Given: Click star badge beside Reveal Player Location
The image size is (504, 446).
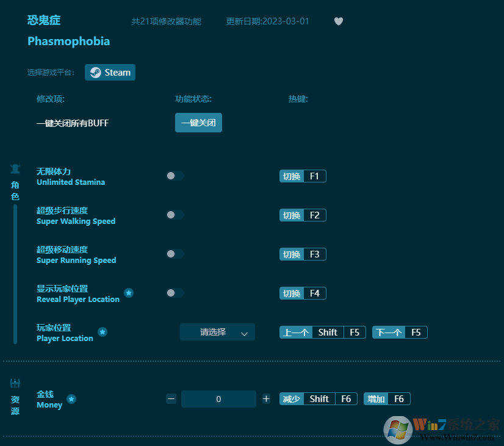Looking at the screenshot, I should coord(129,293).
